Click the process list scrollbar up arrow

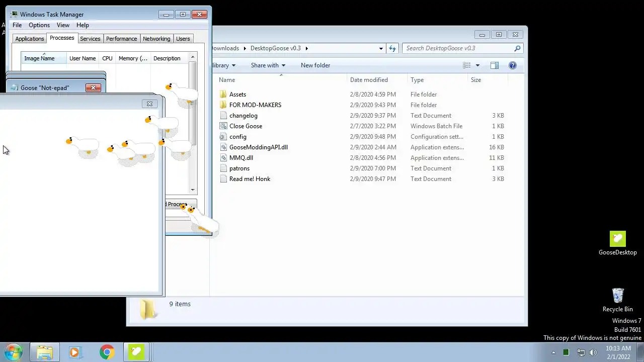tap(193, 57)
